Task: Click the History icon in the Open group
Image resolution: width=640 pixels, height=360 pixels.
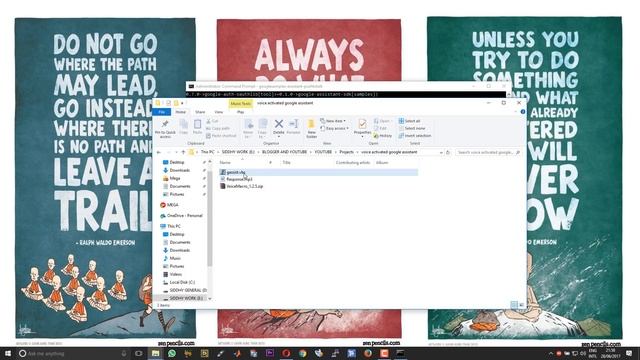Action: pyautogui.click(x=376, y=136)
